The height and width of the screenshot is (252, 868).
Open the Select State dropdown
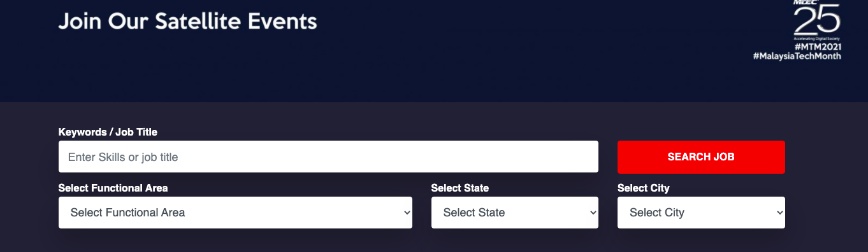[514, 213]
